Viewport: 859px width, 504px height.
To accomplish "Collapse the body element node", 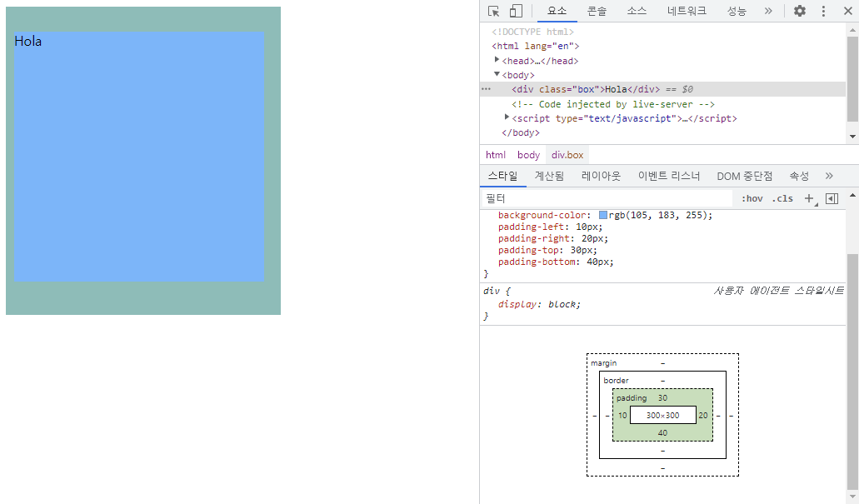I will pyautogui.click(x=497, y=74).
